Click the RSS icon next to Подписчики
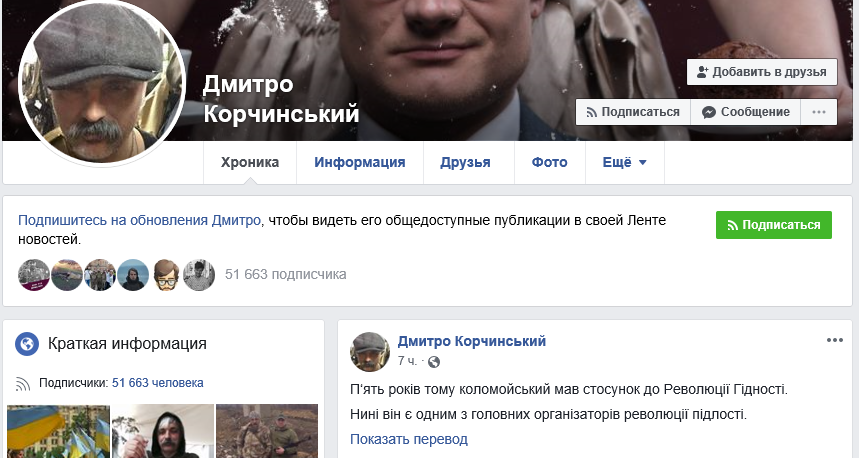The height and width of the screenshot is (458, 859). coord(22,383)
